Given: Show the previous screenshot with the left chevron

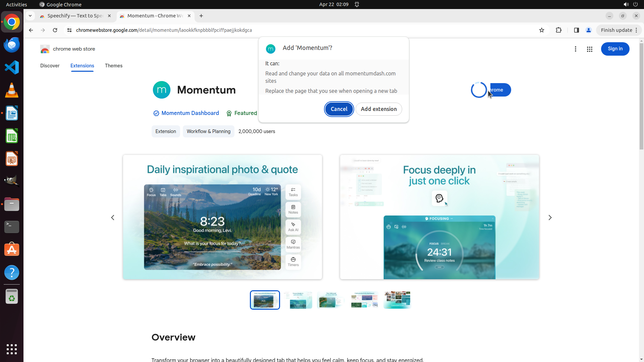Looking at the screenshot, I should tap(113, 218).
